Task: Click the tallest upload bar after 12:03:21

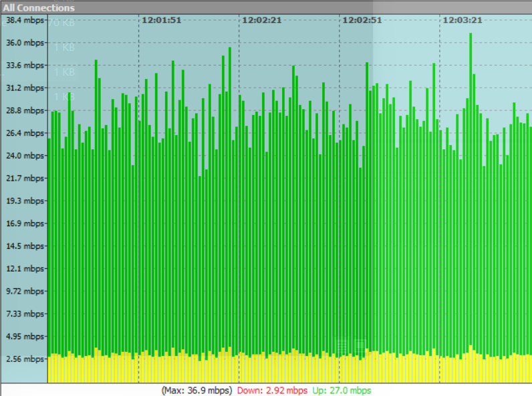Action: (x=471, y=190)
